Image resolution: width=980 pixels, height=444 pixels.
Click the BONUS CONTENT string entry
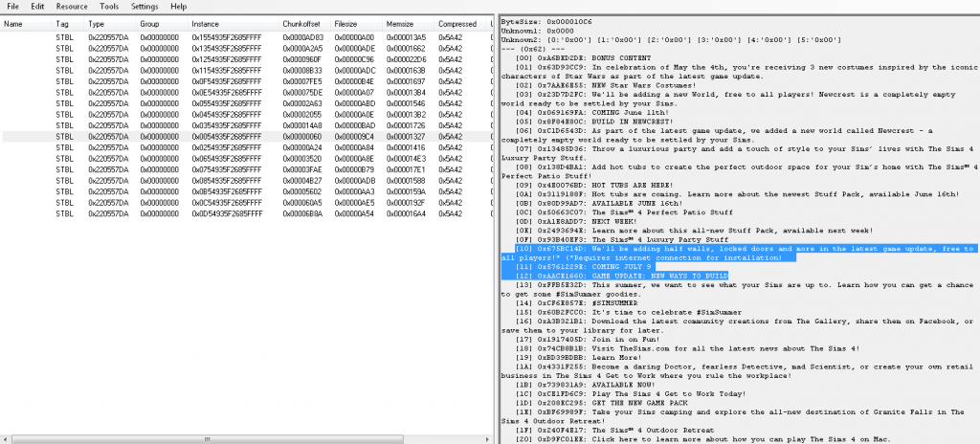[585, 58]
